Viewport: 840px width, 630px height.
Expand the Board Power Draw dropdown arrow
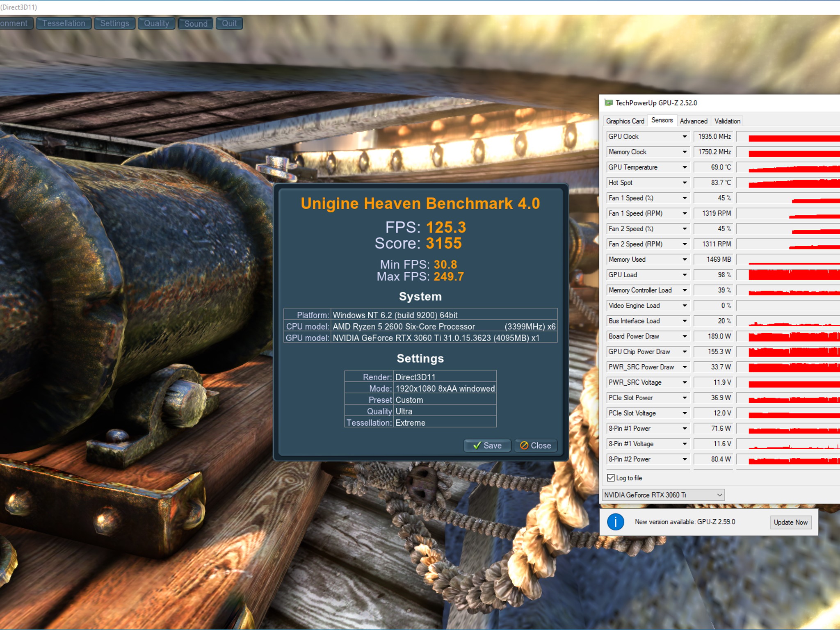click(685, 336)
